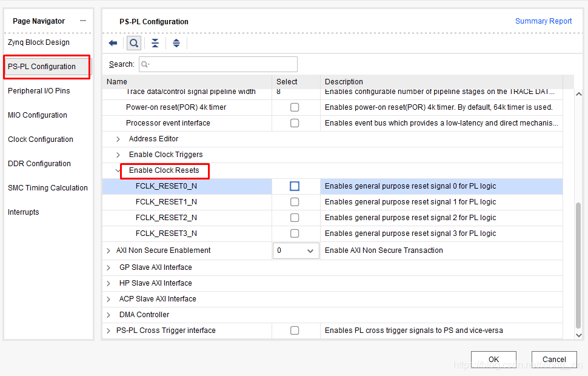Open the Clock Configuration page
588x376 pixels.
pos(41,139)
